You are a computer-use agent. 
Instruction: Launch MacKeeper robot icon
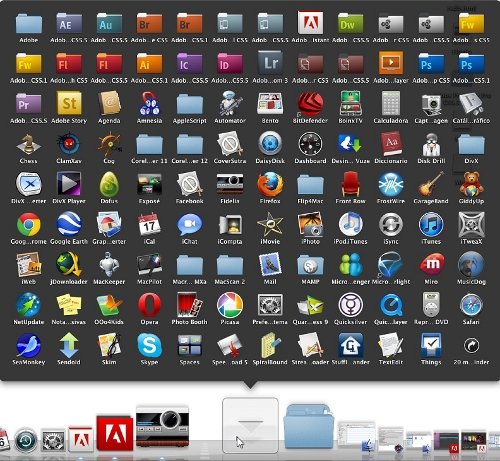coord(109,265)
